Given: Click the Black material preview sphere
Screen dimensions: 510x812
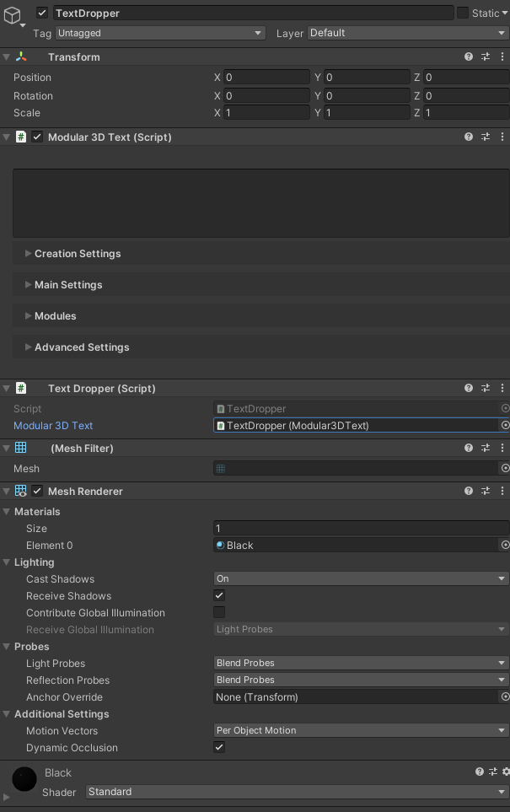Looking at the screenshot, I should 24,778.
